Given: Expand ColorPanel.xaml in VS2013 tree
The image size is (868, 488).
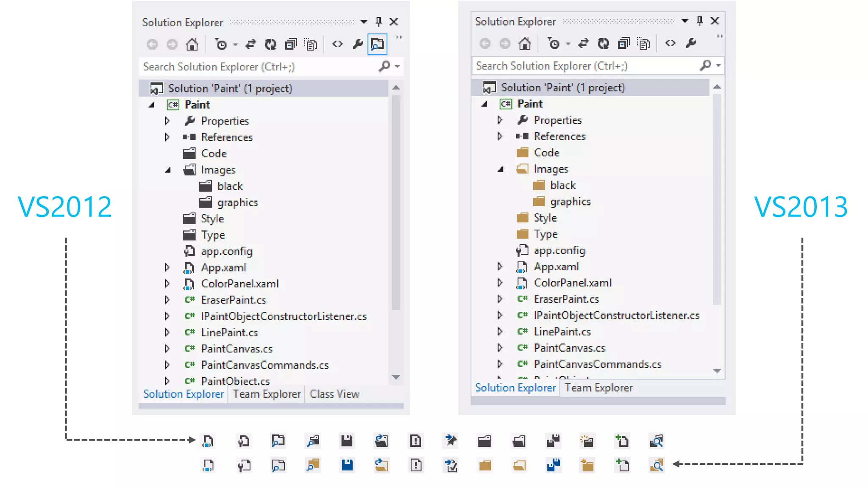Looking at the screenshot, I should (500, 283).
